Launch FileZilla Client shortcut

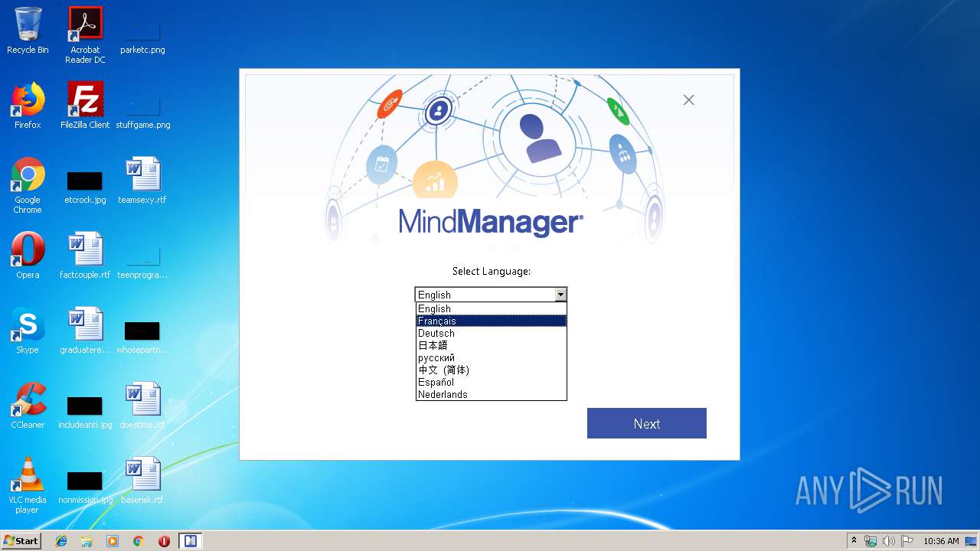[x=85, y=106]
